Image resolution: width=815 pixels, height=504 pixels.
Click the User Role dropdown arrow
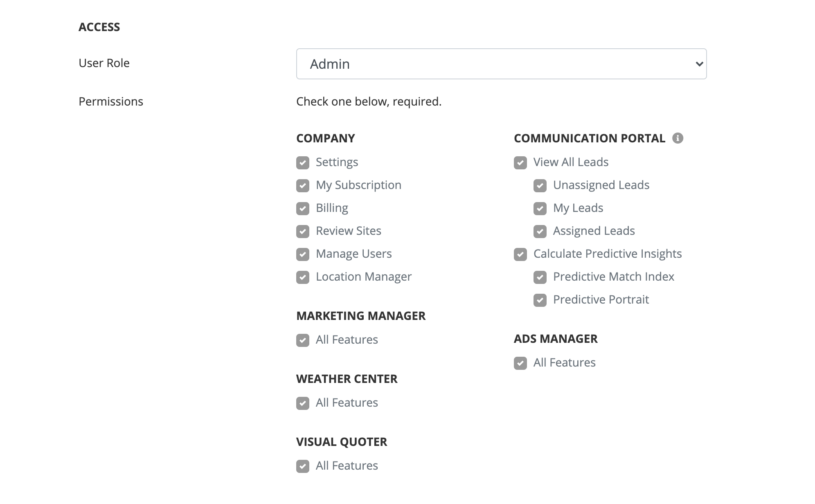pyautogui.click(x=699, y=64)
